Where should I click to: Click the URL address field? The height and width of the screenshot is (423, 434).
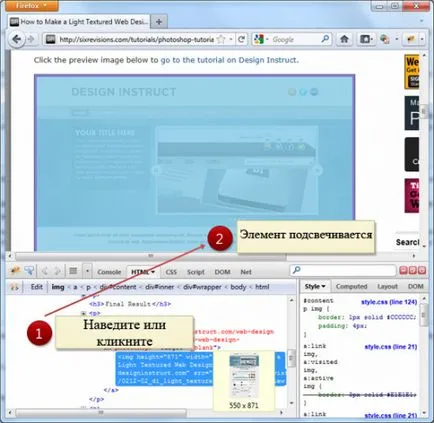pyautogui.click(x=136, y=39)
